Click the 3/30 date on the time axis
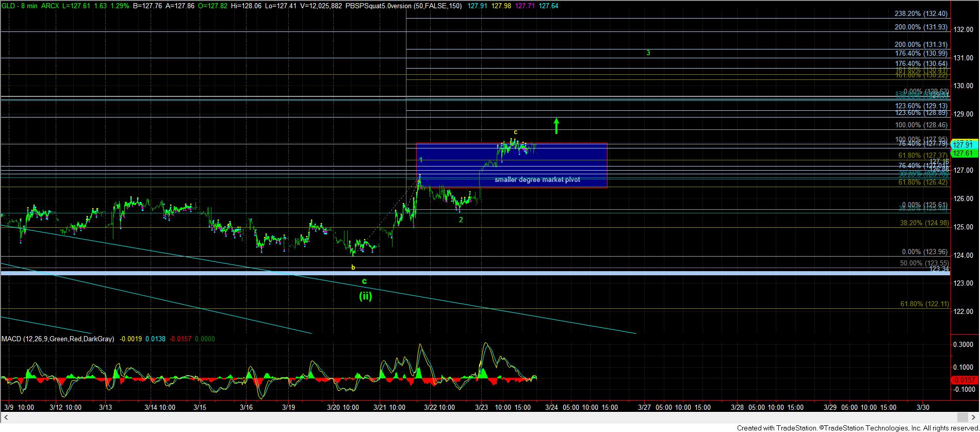This screenshot has height=432, width=980. click(x=922, y=407)
